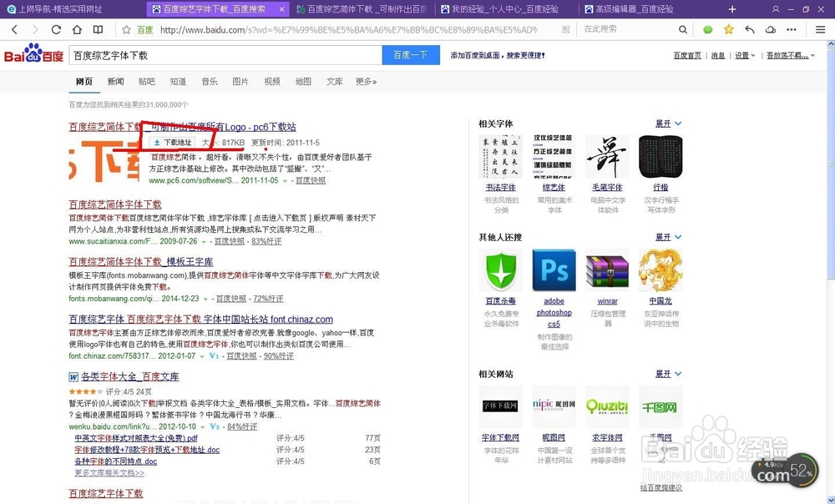
Task: Click the 下载地址 download button
Action: pyautogui.click(x=173, y=143)
